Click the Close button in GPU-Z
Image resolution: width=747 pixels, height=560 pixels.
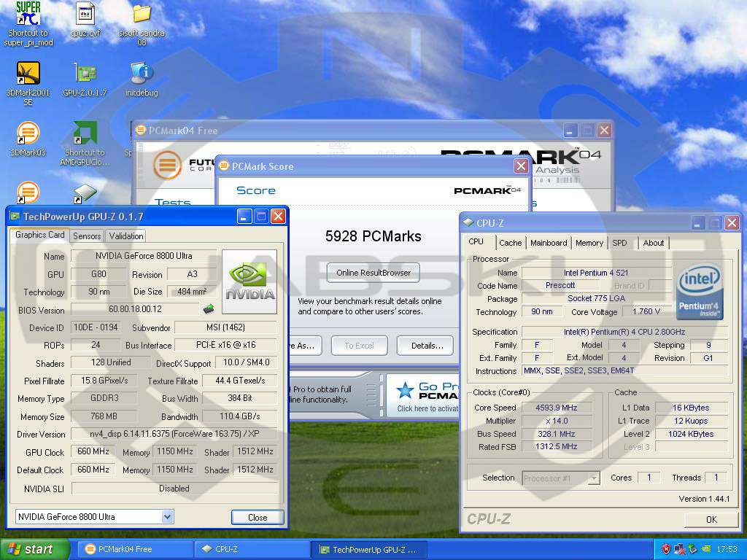[x=258, y=517]
